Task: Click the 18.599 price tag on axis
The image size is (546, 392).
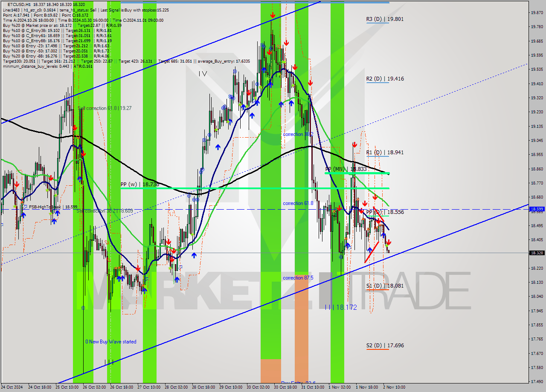Action: click(537, 209)
